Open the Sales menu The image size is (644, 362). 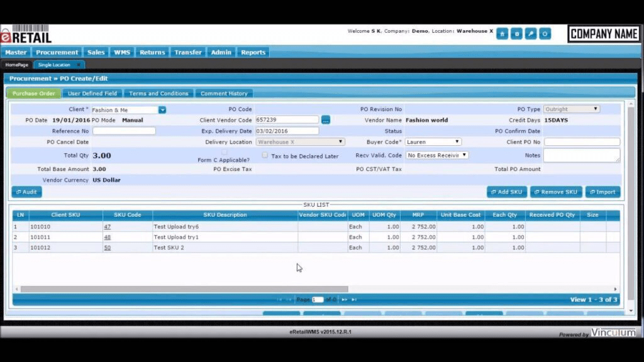96,52
